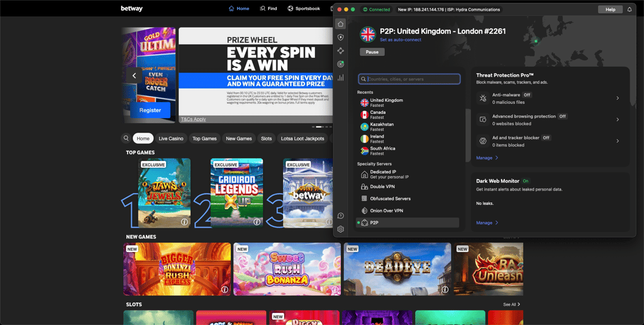Click the notifications bell icon

[629, 9]
